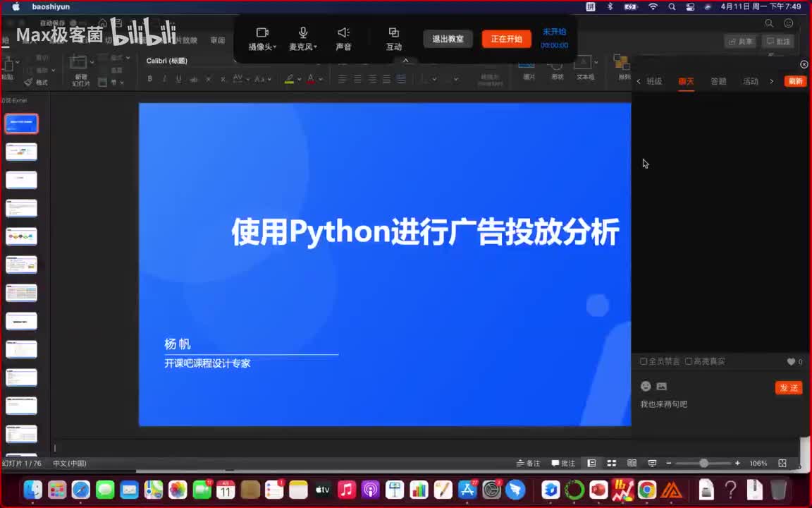
Task: Expand the microphone dropdown arrow
Action: click(x=315, y=47)
